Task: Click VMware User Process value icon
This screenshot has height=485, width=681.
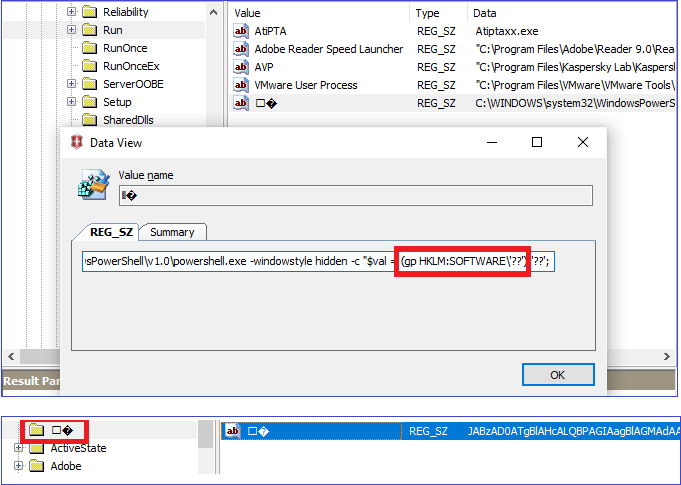Action: click(x=241, y=85)
